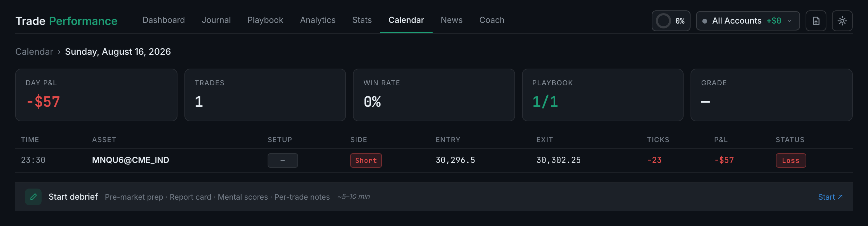Go to the Playbook tab

coord(265,20)
